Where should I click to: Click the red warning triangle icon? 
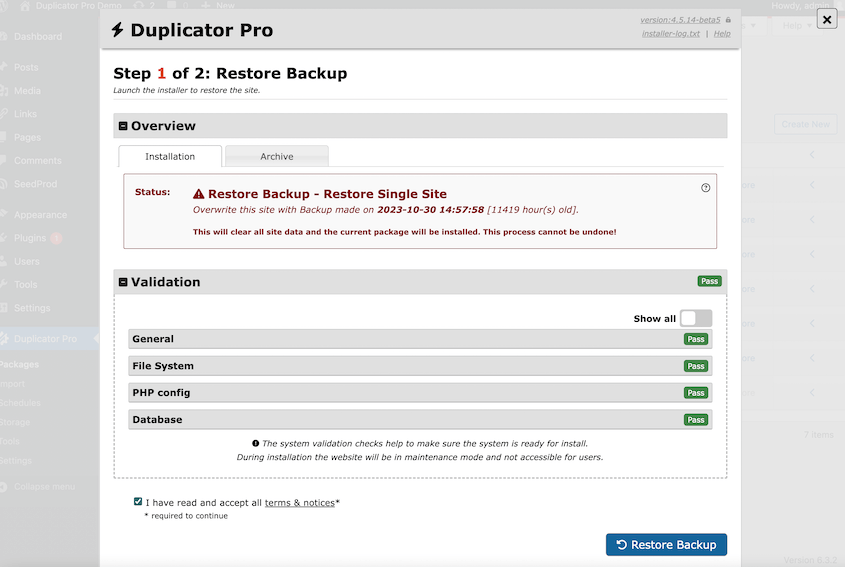click(199, 194)
